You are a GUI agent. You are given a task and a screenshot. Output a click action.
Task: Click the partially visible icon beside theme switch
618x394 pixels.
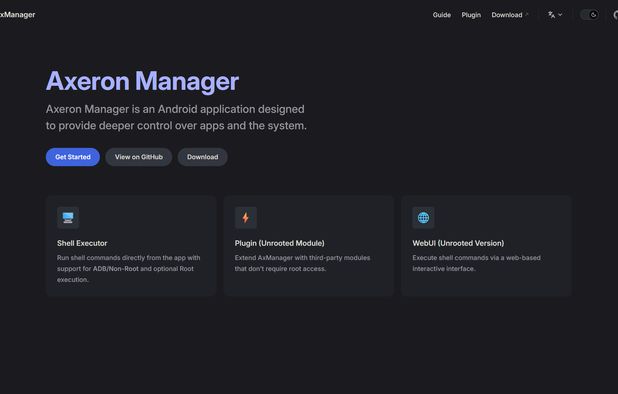pyautogui.click(x=615, y=15)
